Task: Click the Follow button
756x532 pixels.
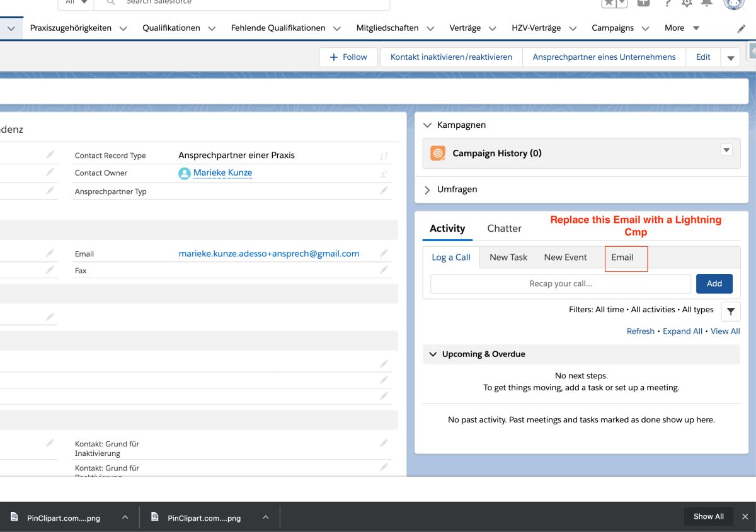Action: click(348, 57)
